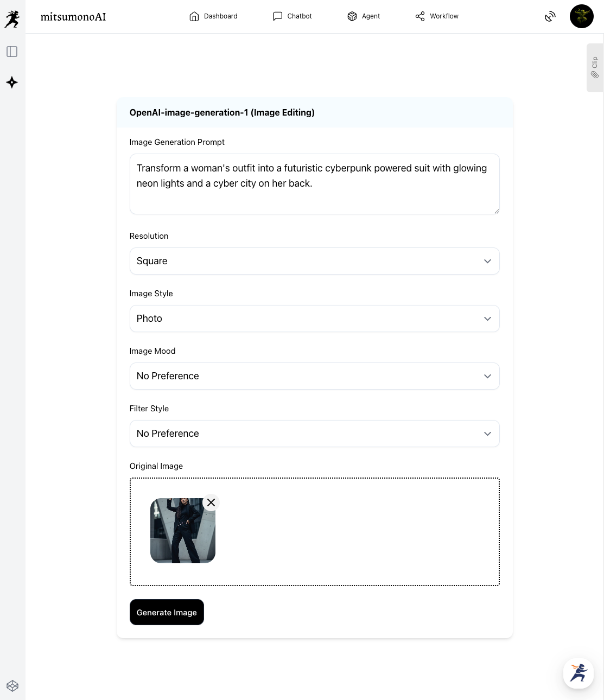Navigate to the Workflow tab
Image resolution: width=604 pixels, height=700 pixels.
click(x=437, y=16)
